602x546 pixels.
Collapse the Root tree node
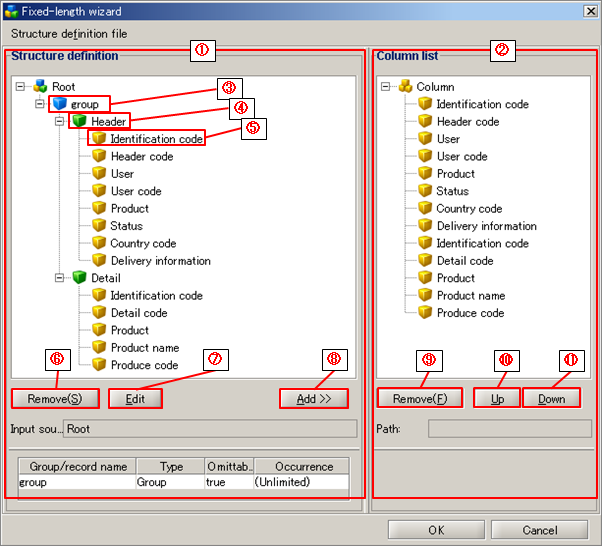click(x=22, y=87)
